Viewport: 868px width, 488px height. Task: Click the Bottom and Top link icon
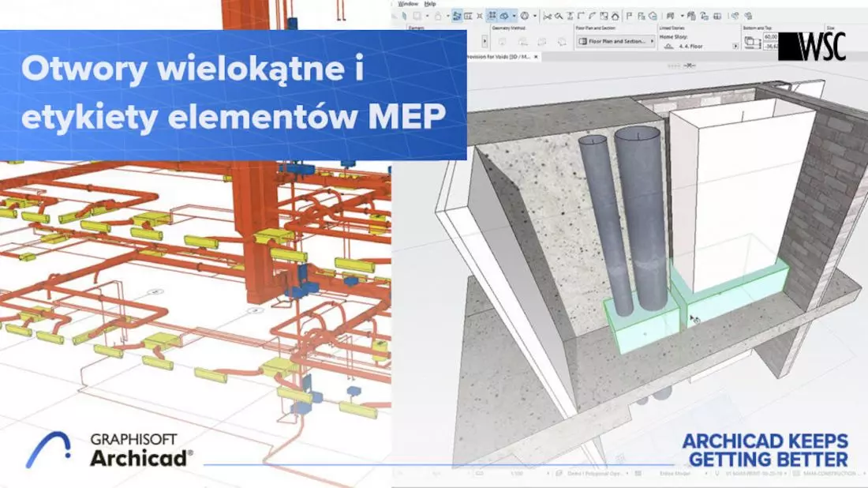pyautogui.click(x=752, y=41)
